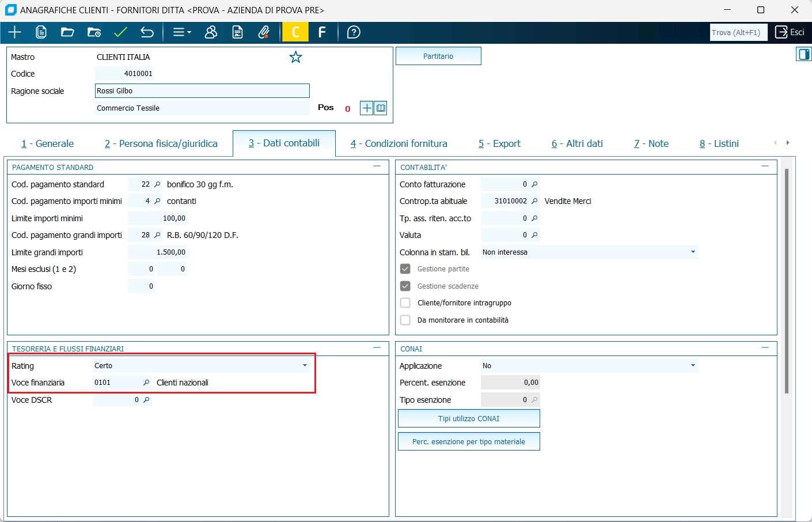This screenshot has height=522, width=812.
Task: Click the paperclip attachments icon
Action: [x=264, y=32]
